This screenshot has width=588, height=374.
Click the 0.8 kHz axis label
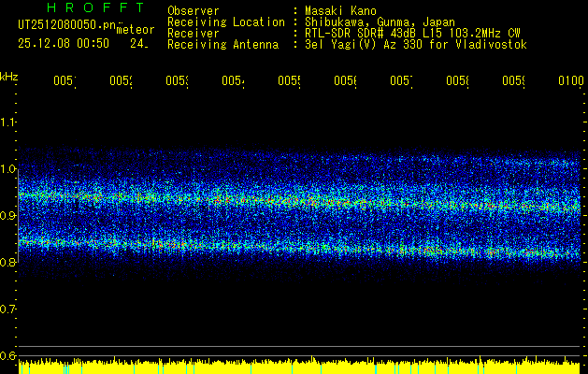tap(7, 262)
